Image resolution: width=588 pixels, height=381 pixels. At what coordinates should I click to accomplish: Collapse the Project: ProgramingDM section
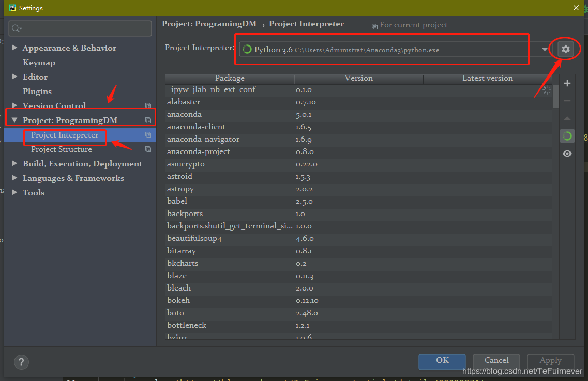pyautogui.click(x=14, y=120)
